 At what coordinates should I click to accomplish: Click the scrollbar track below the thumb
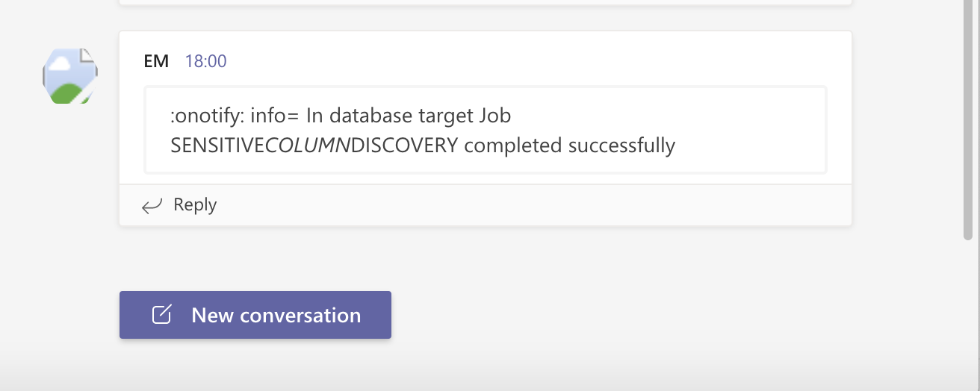[968, 313]
